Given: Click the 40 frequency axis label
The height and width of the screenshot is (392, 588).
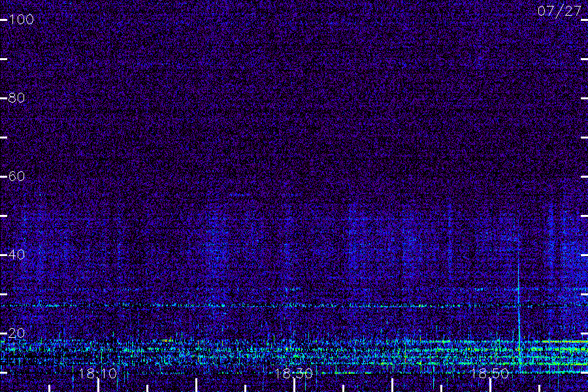Looking at the screenshot, I should [16, 255].
